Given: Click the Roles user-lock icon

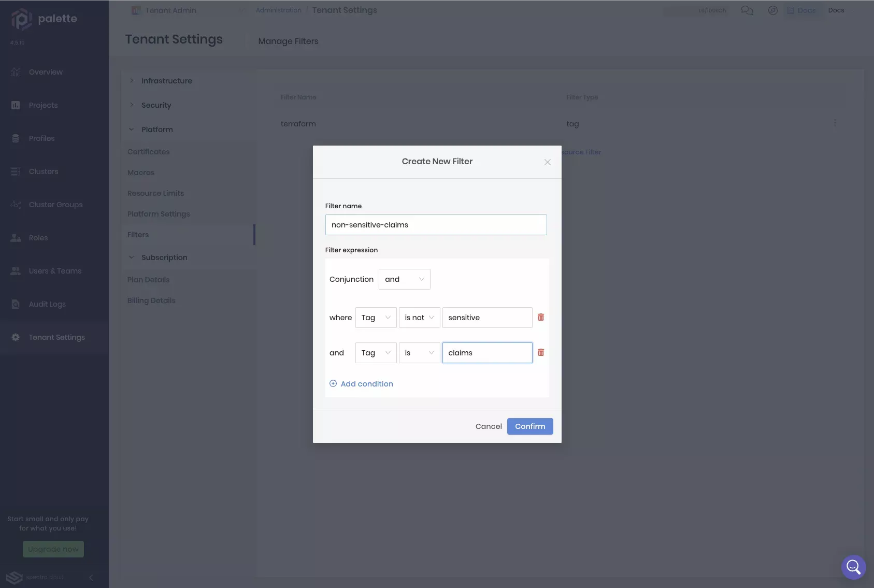Looking at the screenshot, I should pos(16,238).
